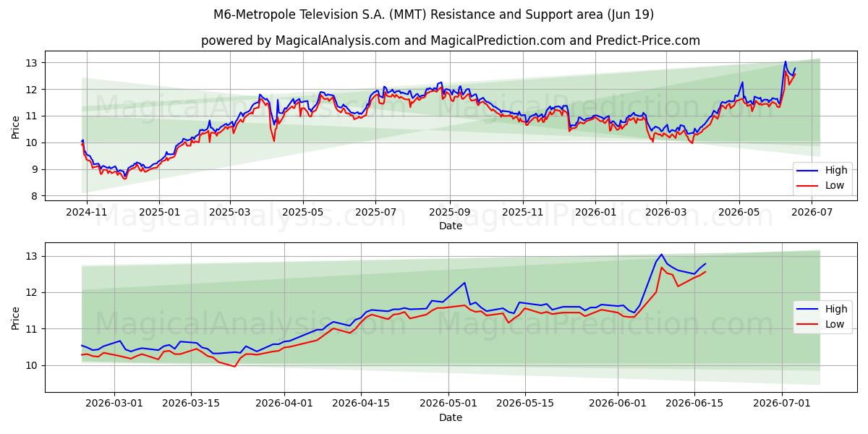868x434 pixels.
Task: Click the chart title mentioning M6-Metropole Television
Action: (434, 14)
